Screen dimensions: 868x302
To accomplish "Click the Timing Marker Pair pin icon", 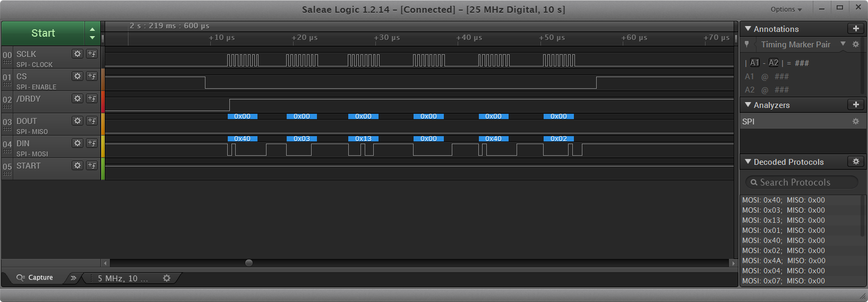I will click(x=747, y=44).
